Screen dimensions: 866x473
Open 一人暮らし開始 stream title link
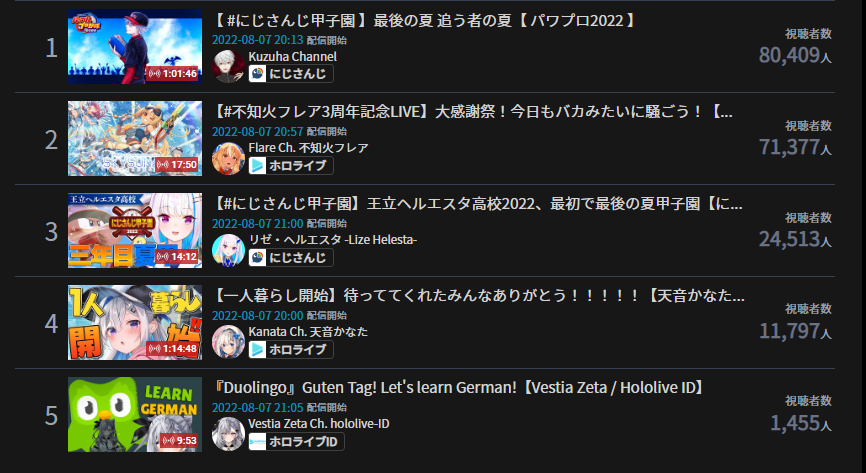point(478,296)
